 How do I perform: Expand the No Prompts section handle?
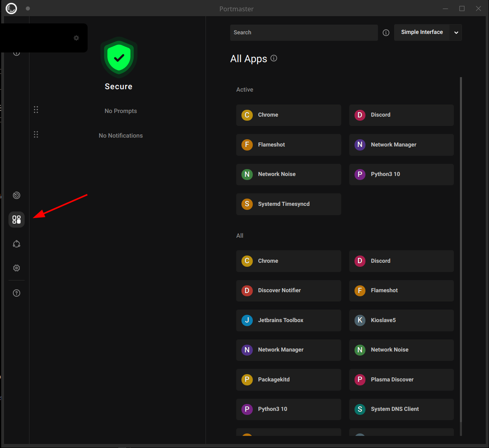tap(36, 109)
